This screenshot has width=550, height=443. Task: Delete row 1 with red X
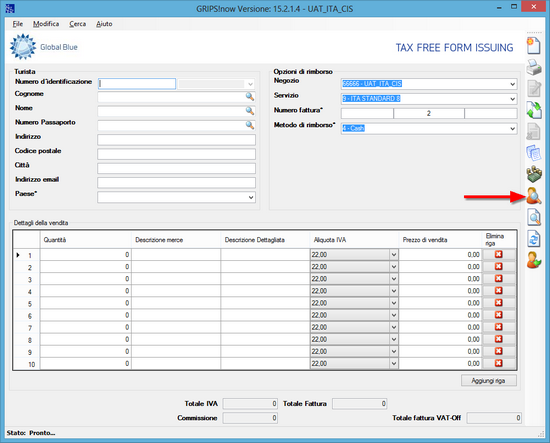pyautogui.click(x=498, y=254)
